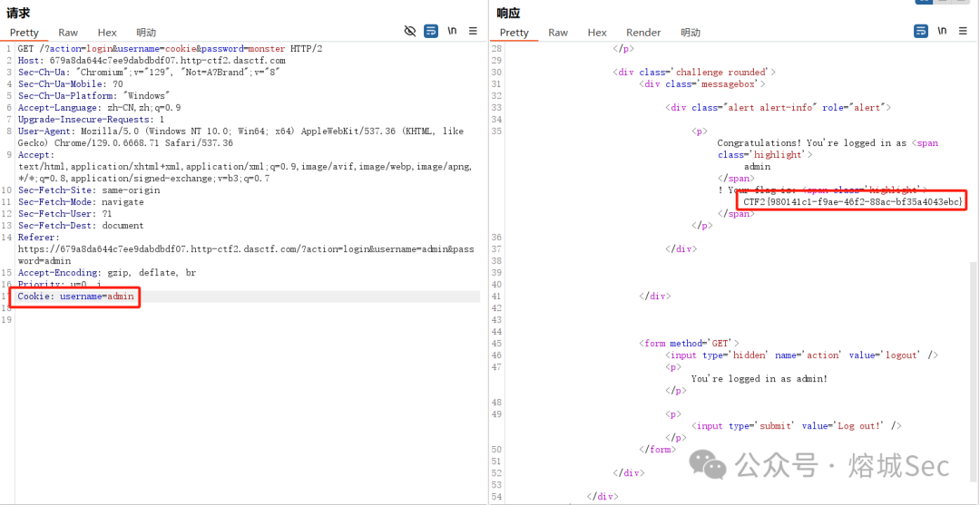This screenshot has width=980, height=505.
Task: Click the Accept-Language header line
Action: click(100, 108)
